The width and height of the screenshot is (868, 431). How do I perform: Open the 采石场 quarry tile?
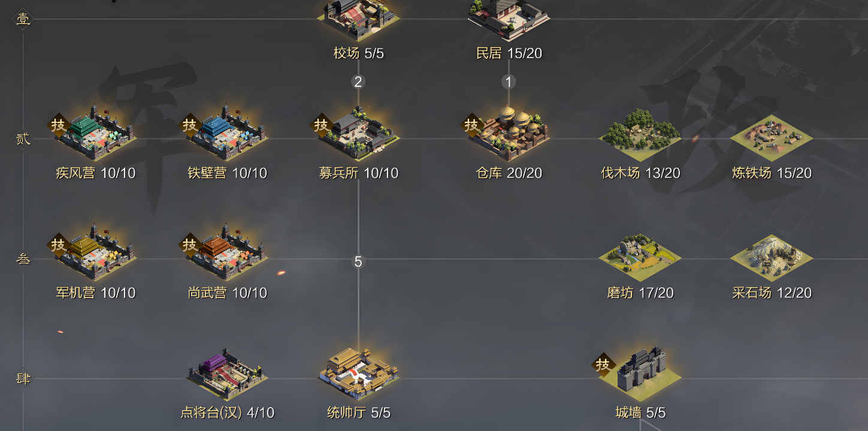pos(772,258)
